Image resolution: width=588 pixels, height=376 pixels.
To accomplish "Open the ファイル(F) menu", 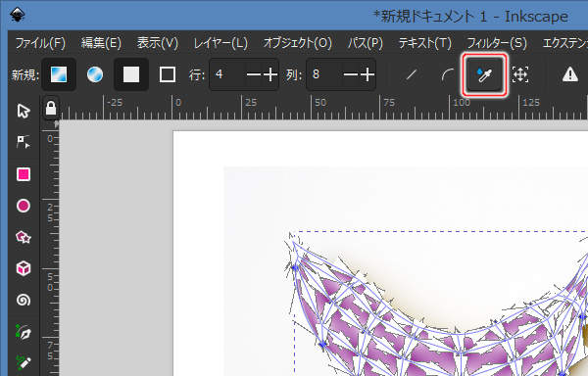I will point(40,43).
